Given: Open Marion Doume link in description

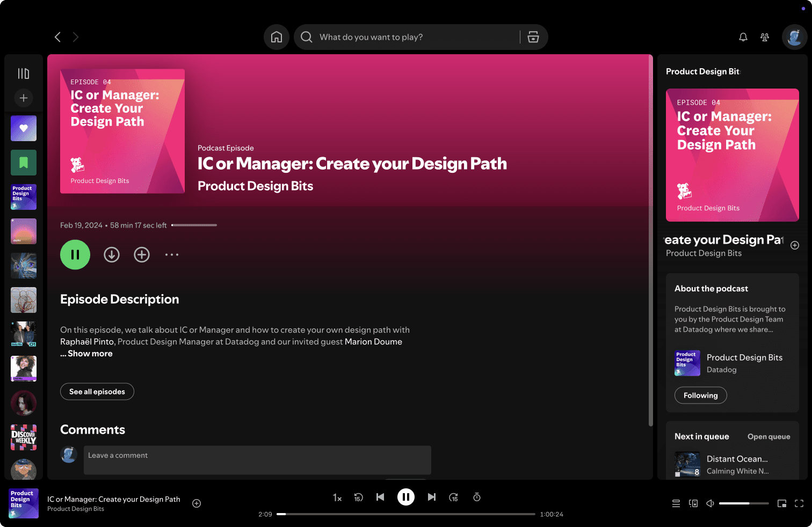Looking at the screenshot, I should 373,342.
